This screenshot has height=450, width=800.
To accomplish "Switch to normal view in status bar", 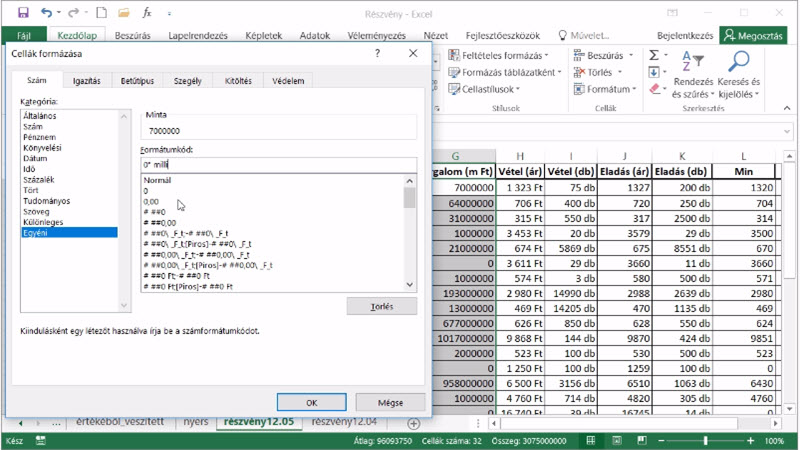I will click(x=591, y=440).
